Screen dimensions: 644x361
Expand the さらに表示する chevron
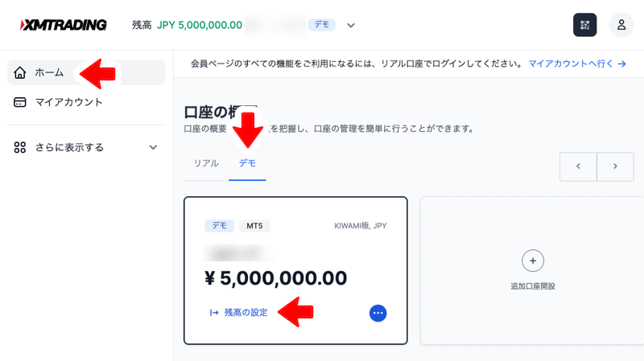pyautogui.click(x=153, y=147)
